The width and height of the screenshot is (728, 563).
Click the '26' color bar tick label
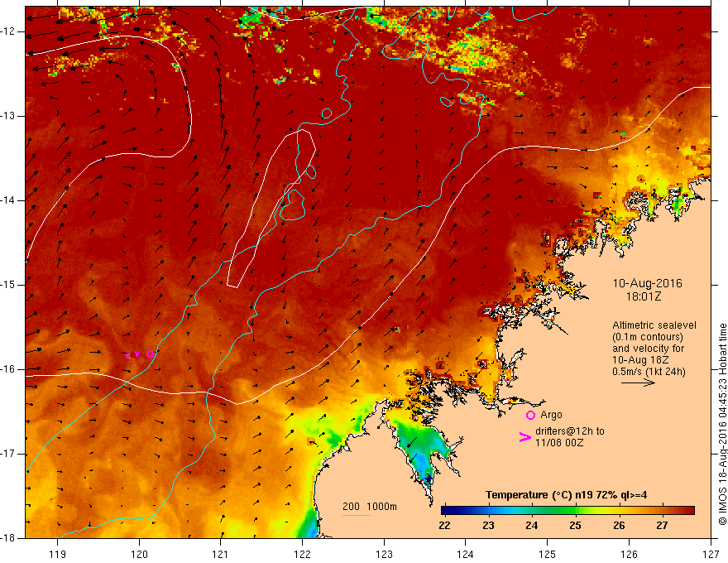pos(619,526)
